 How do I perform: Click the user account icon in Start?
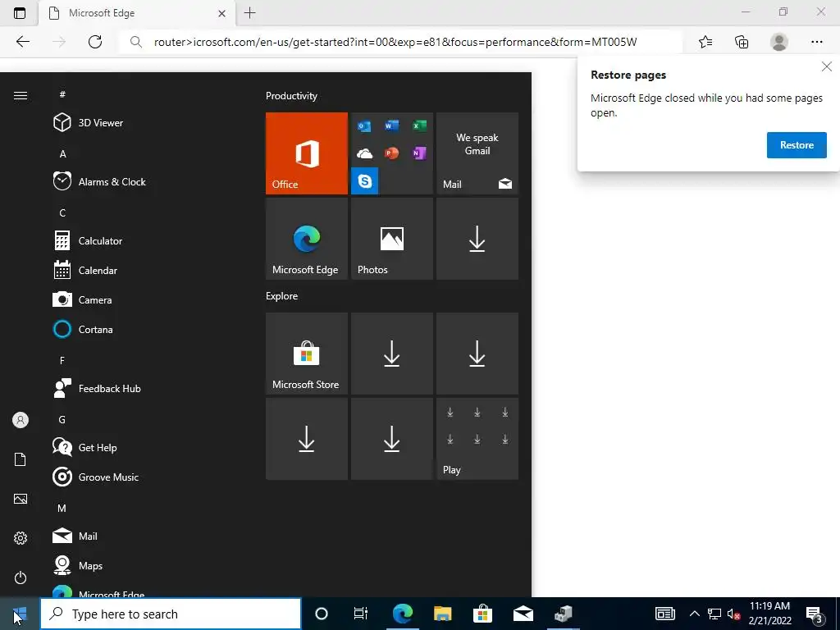pyautogui.click(x=21, y=420)
